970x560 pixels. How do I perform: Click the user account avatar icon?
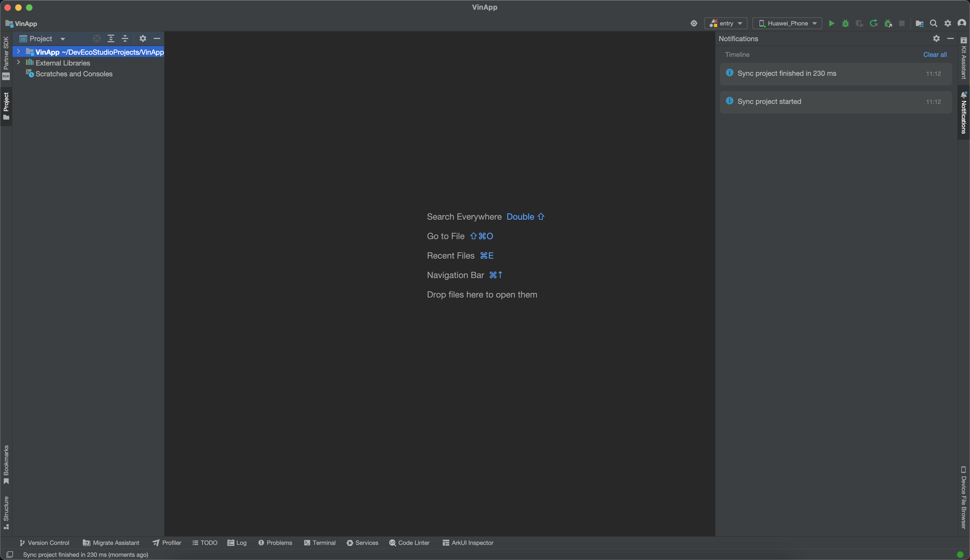[962, 24]
